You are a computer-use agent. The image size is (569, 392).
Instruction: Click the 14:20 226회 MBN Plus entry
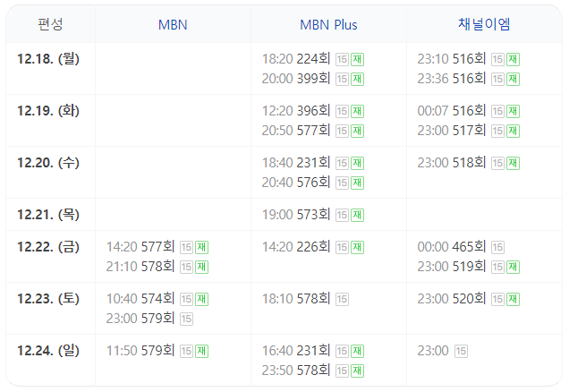coord(313,247)
